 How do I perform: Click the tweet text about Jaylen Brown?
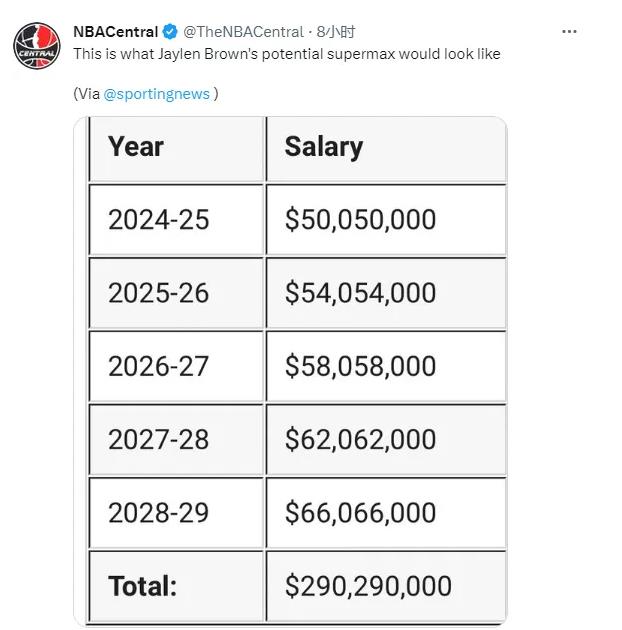pyautogui.click(x=286, y=54)
